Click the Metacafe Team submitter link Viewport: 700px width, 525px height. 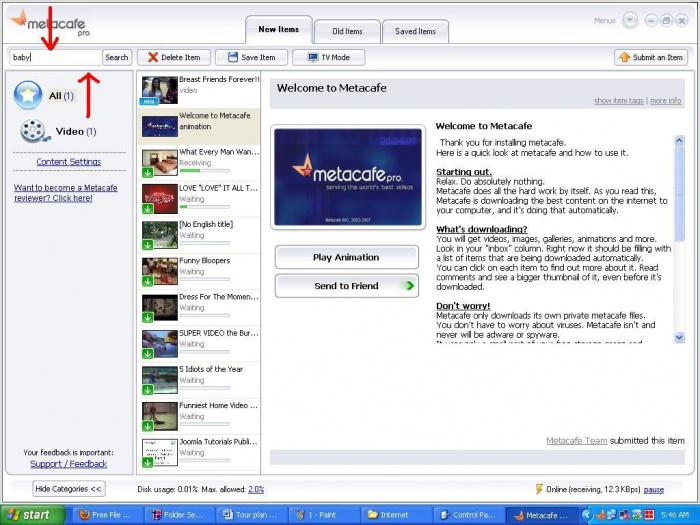[x=576, y=441]
